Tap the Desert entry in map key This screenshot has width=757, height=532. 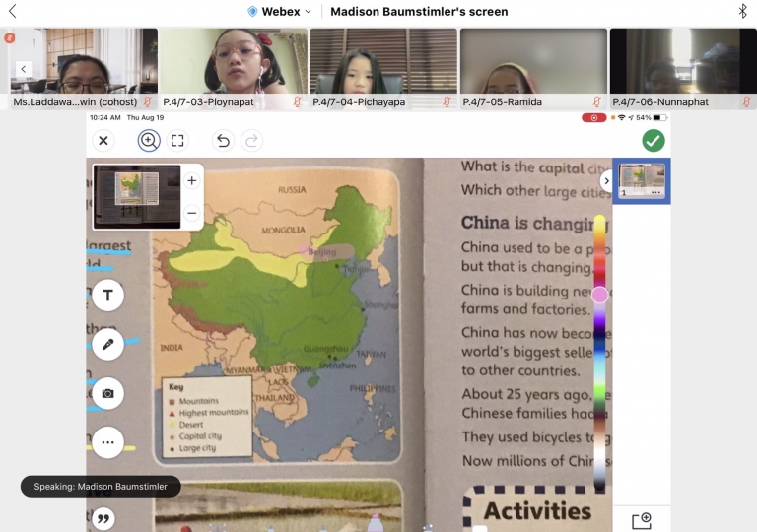190,425
